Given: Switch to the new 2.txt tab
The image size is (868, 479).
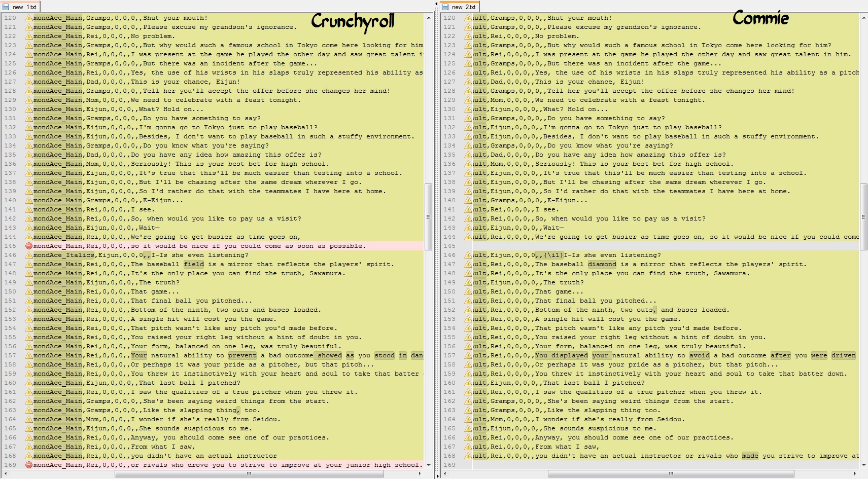Looking at the screenshot, I should click(x=460, y=7).
